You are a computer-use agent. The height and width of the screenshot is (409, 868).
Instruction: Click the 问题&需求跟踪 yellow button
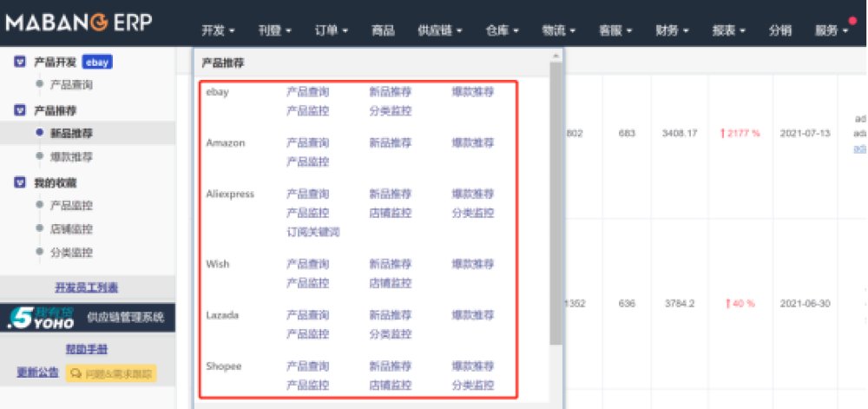click(x=111, y=373)
